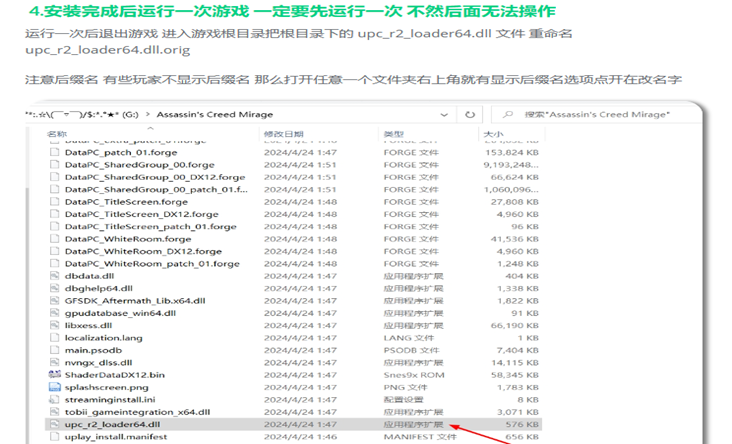Sort by the 修改日期 column header
The image size is (732, 444).
(x=284, y=134)
